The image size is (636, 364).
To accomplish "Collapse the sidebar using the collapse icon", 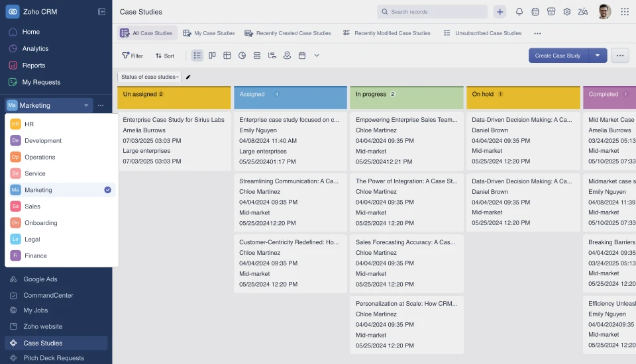I will (102, 12).
